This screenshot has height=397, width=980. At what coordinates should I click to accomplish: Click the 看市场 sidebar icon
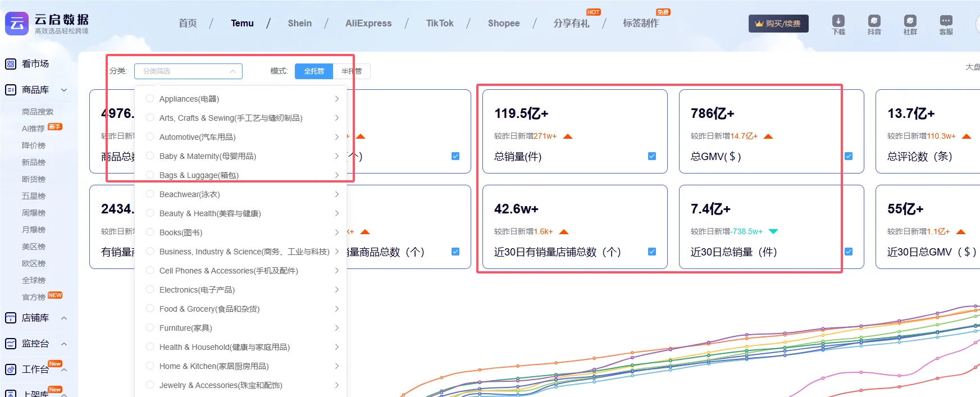pyautogui.click(x=11, y=64)
